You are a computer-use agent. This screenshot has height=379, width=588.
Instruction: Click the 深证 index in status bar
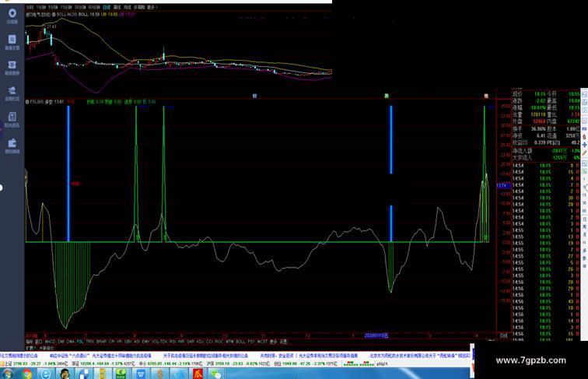coord(75,363)
